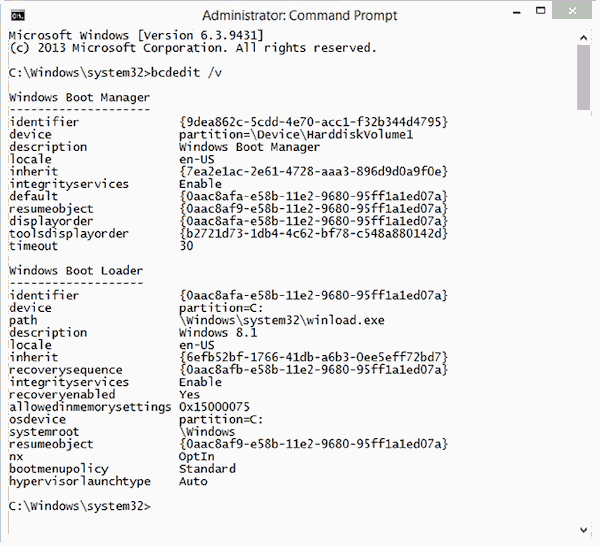Click the vertical scrollbar thumb
This screenshot has width=600, height=546.
coord(583,78)
